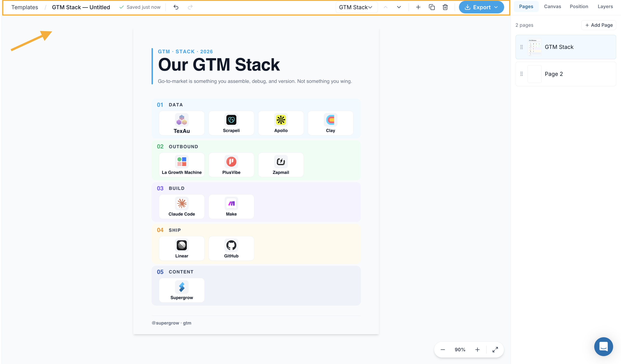This screenshot has height=364, width=621.
Task: Click the GTM · STACK · 2026 label
Action: coord(185,52)
